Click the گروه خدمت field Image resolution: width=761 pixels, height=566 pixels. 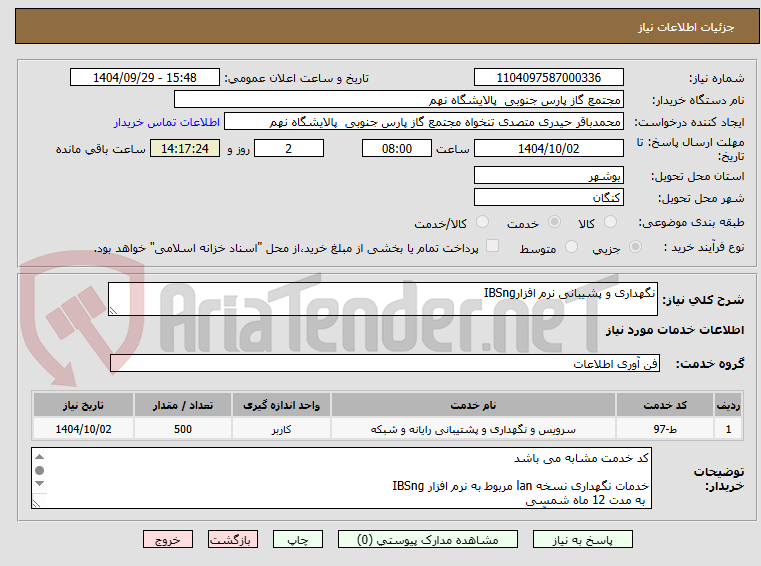pyautogui.click(x=385, y=364)
